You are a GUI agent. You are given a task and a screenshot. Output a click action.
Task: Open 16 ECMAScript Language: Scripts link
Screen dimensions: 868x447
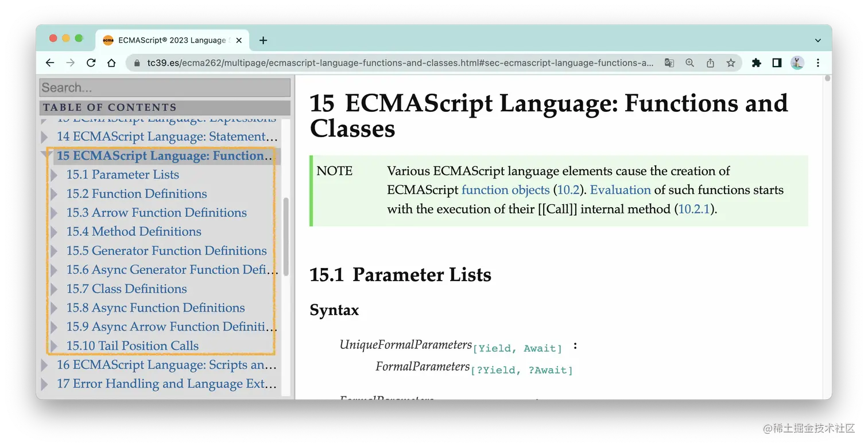166,364
